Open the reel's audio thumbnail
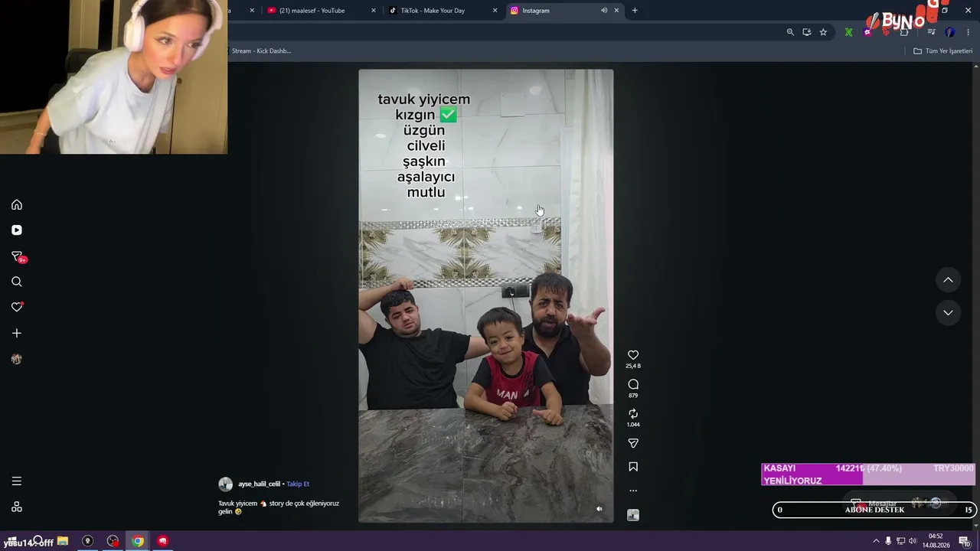The height and width of the screenshot is (551, 980). click(633, 515)
